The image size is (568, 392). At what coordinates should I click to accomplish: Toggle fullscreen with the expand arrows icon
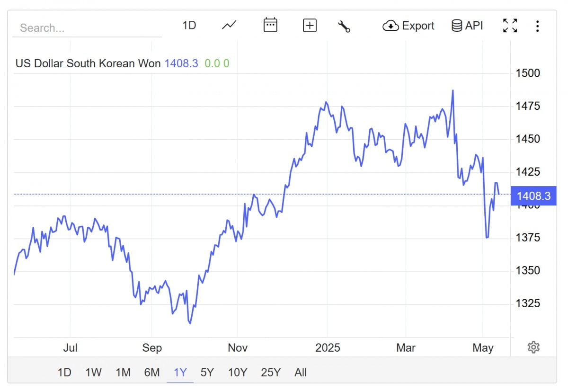[510, 26]
